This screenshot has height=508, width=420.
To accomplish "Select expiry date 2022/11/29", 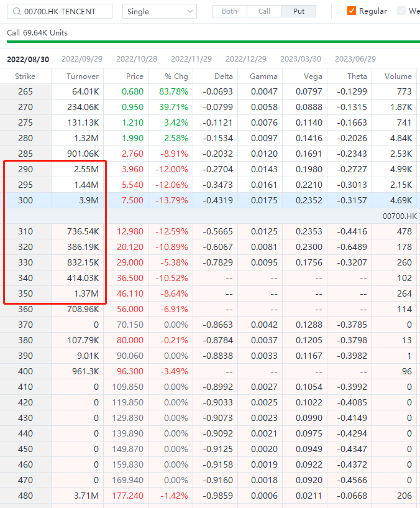I will [191, 59].
